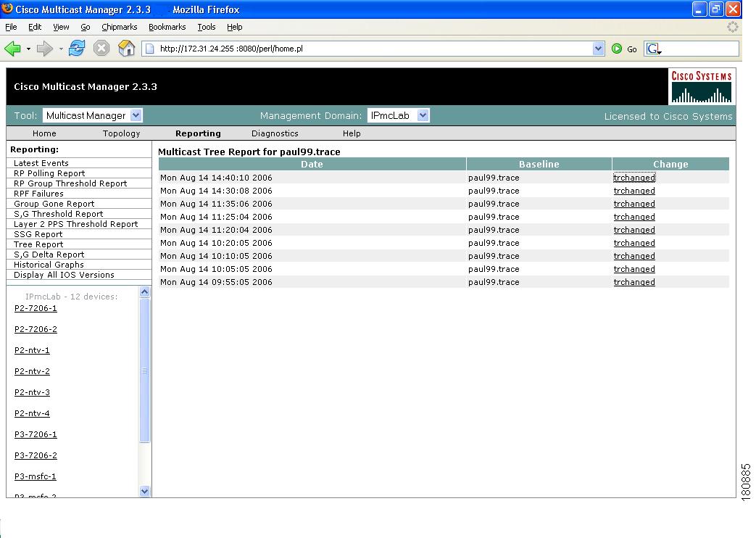Click the green Go button icon

(617, 49)
